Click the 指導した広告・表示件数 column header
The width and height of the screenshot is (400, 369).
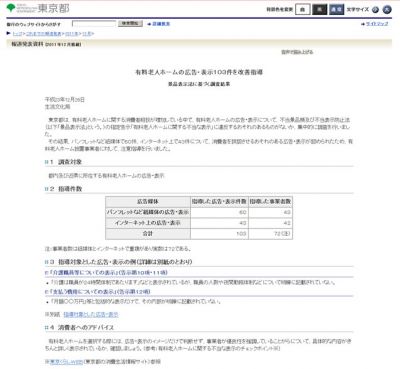tap(219, 202)
